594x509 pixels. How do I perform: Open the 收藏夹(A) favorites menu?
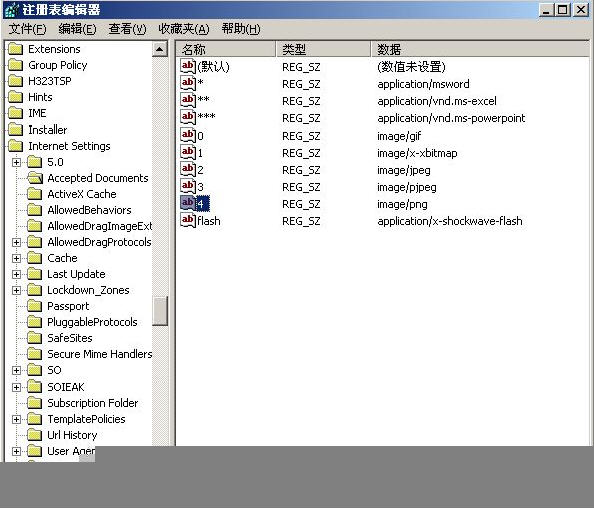pyautogui.click(x=183, y=29)
